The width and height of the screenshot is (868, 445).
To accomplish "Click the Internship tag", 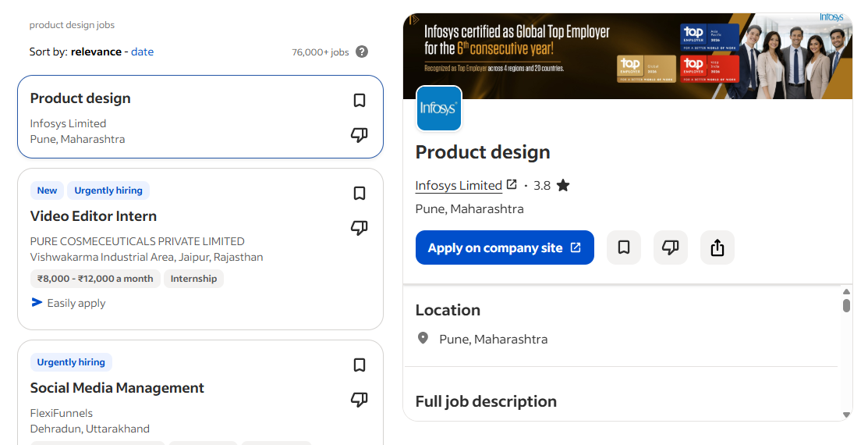I will [193, 279].
